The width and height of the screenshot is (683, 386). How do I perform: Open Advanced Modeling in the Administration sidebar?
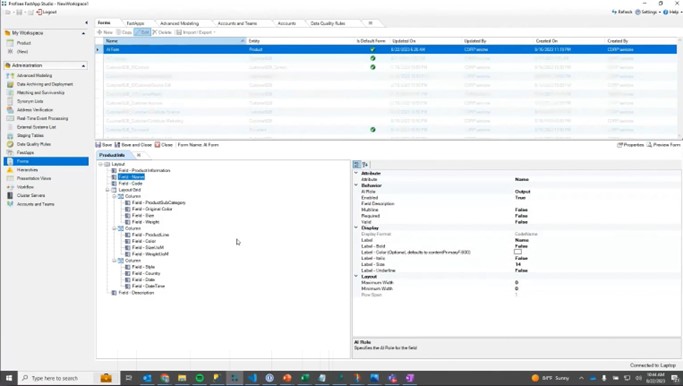pyautogui.click(x=34, y=75)
